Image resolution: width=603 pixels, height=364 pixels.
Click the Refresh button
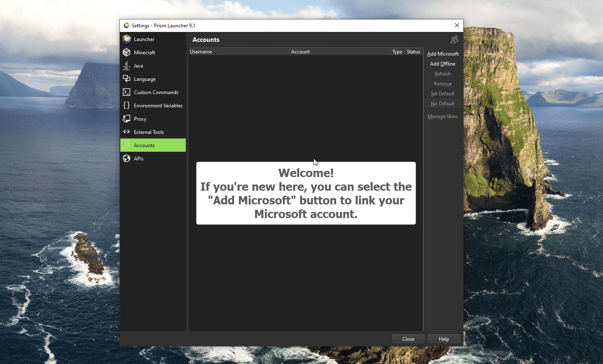pyautogui.click(x=443, y=73)
